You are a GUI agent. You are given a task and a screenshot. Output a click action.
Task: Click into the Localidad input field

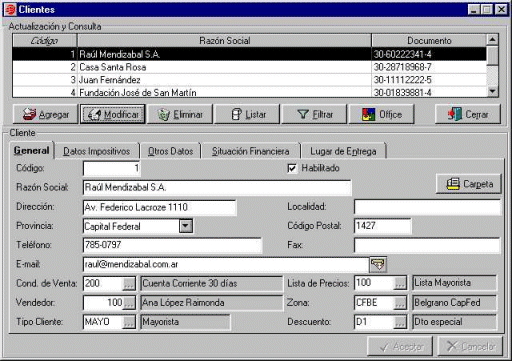pyautogui.click(x=427, y=207)
